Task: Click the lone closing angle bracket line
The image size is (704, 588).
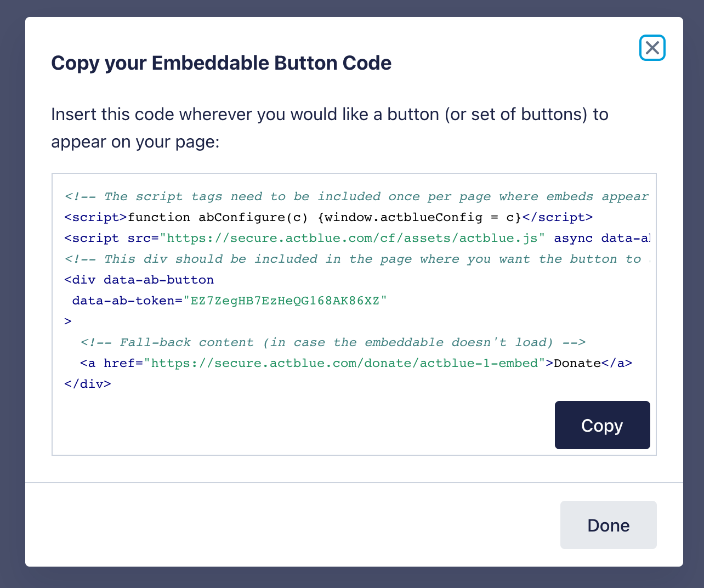Action: pos(68,321)
